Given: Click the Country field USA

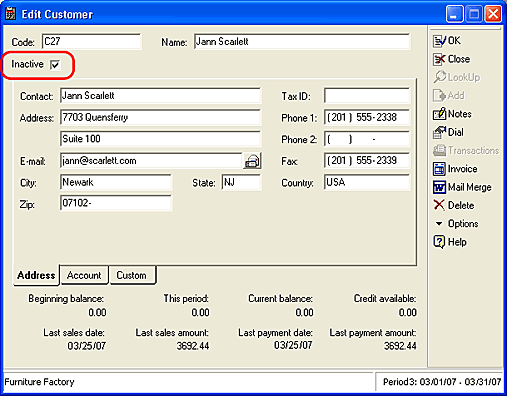Looking at the screenshot, I should click(x=367, y=182).
